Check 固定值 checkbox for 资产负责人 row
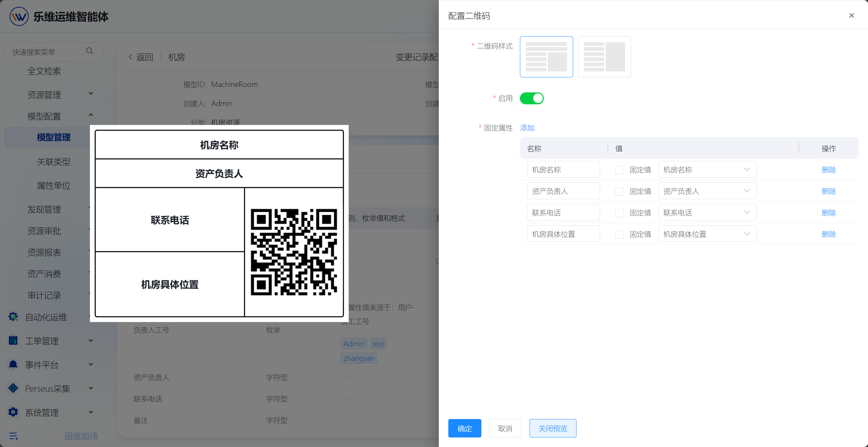This screenshot has height=447, width=868. coord(619,191)
